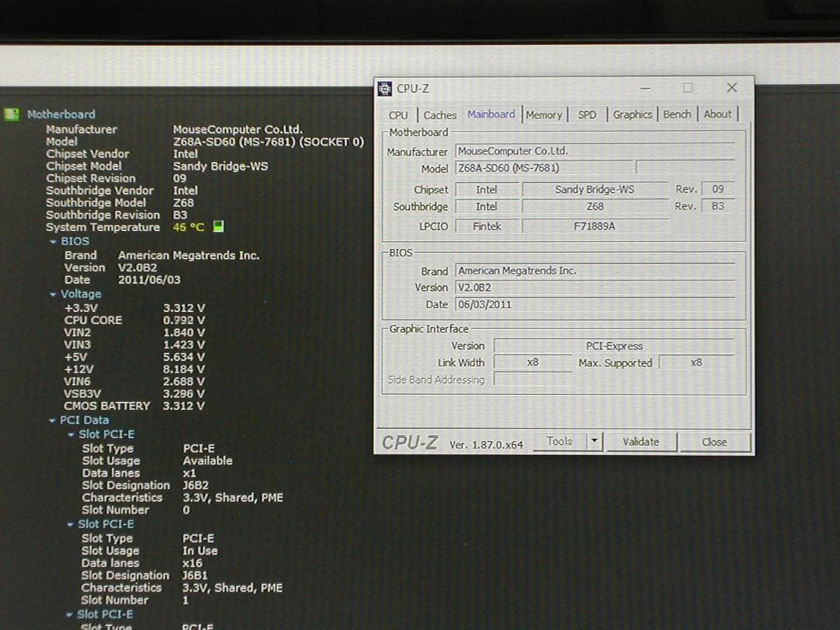Click the +5V 5.634 V row

click(x=135, y=357)
